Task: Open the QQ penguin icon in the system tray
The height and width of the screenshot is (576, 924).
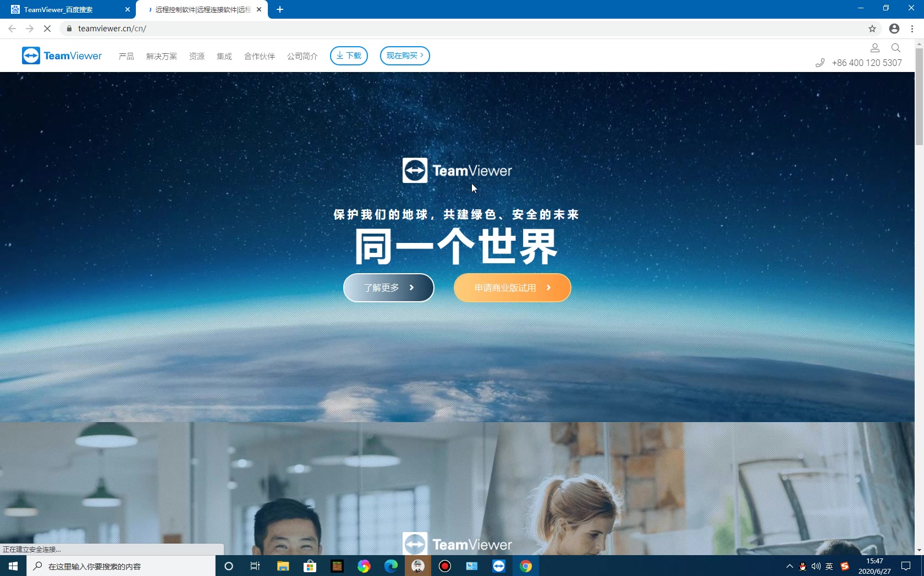Action: click(x=802, y=566)
